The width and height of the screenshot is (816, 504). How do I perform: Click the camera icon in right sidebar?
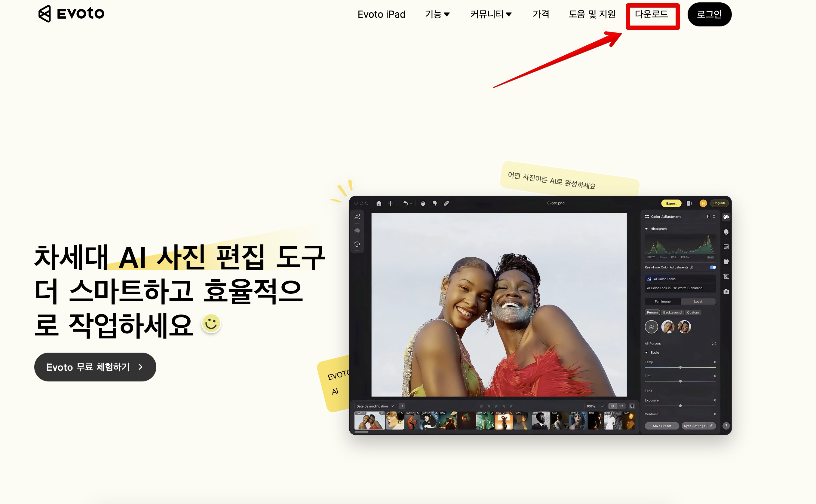[726, 292]
